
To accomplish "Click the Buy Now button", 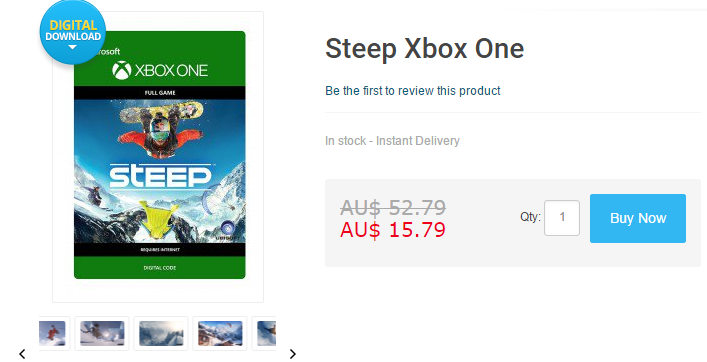I will (x=638, y=218).
